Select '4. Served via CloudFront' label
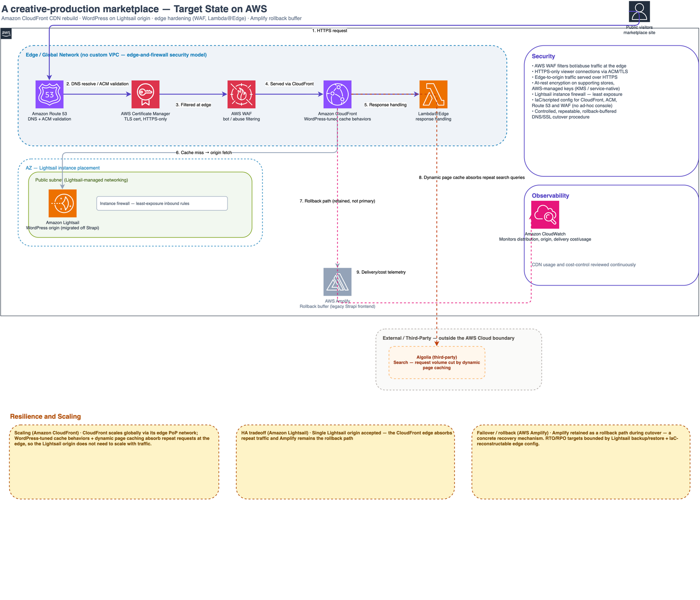Screen dimensions: 700x600 click(289, 84)
